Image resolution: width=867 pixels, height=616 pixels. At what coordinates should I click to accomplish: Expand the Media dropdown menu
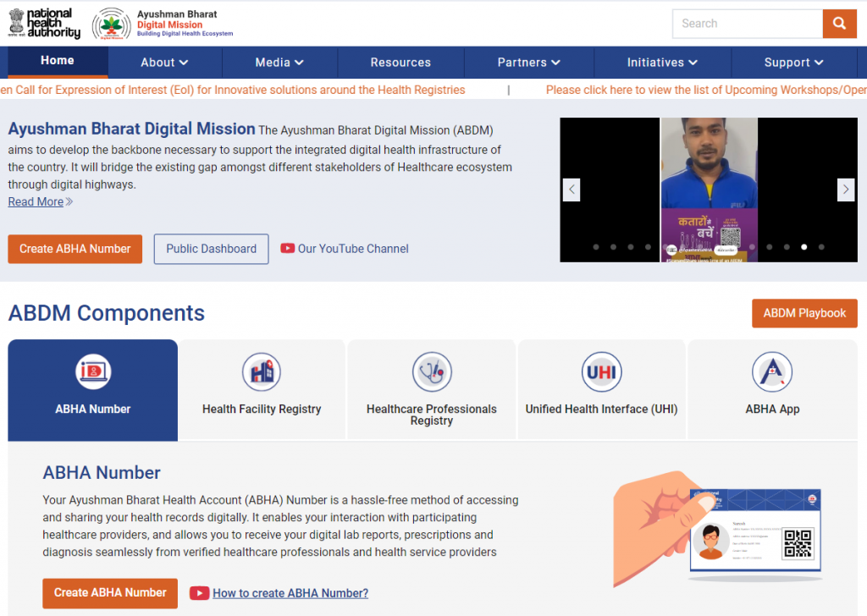click(279, 63)
